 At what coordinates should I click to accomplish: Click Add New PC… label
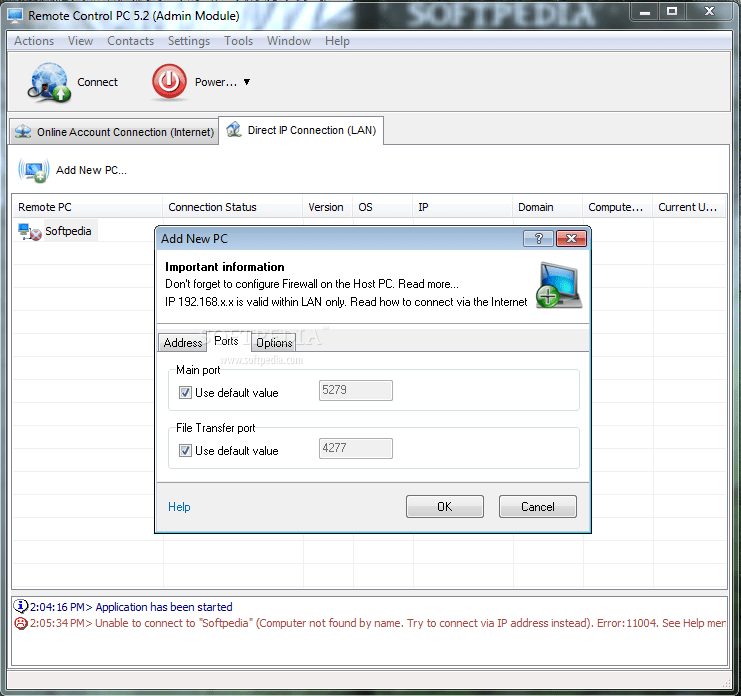91,170
